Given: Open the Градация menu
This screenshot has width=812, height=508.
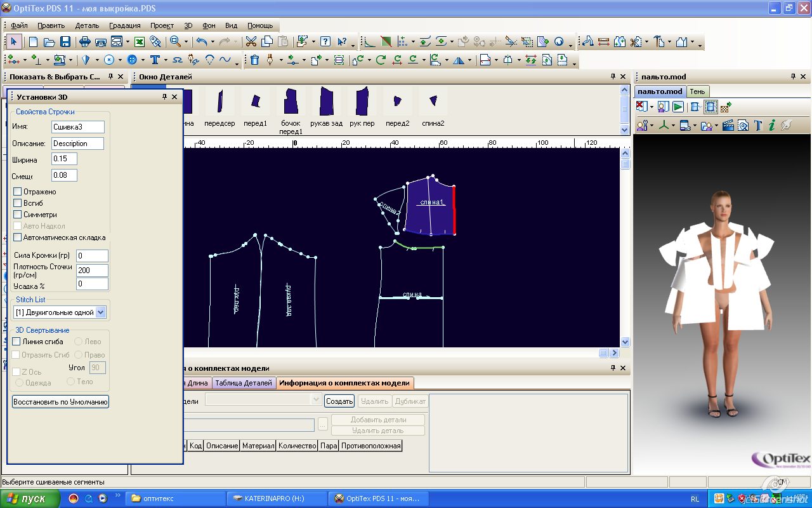Looking at the screenshot, I should (x=124, y=25).
